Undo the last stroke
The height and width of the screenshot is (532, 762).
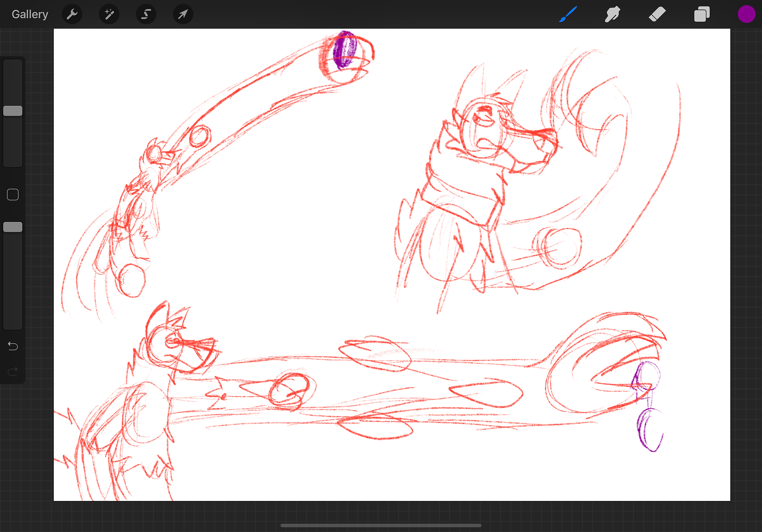(13, 346)
